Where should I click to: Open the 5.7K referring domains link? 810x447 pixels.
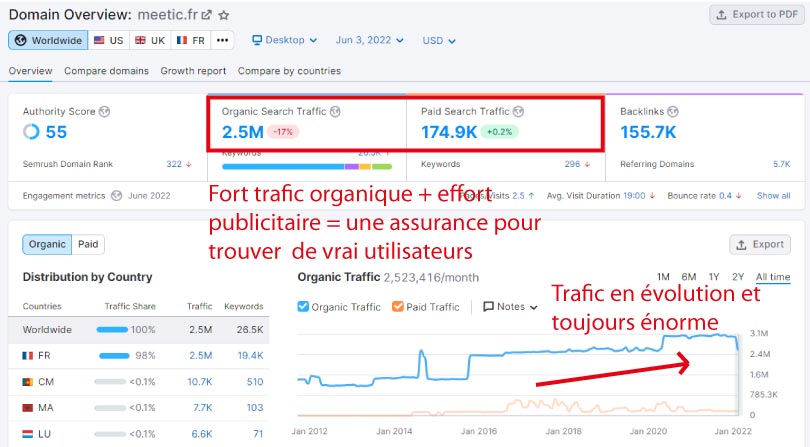(782, 164)
